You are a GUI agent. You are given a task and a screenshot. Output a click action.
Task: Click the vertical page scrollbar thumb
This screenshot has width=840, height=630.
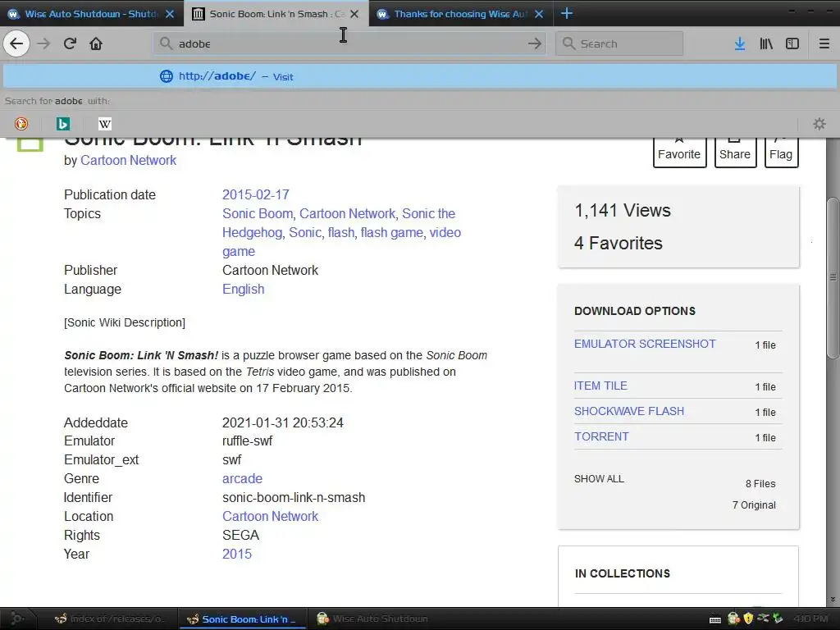(x=833, y=278)
